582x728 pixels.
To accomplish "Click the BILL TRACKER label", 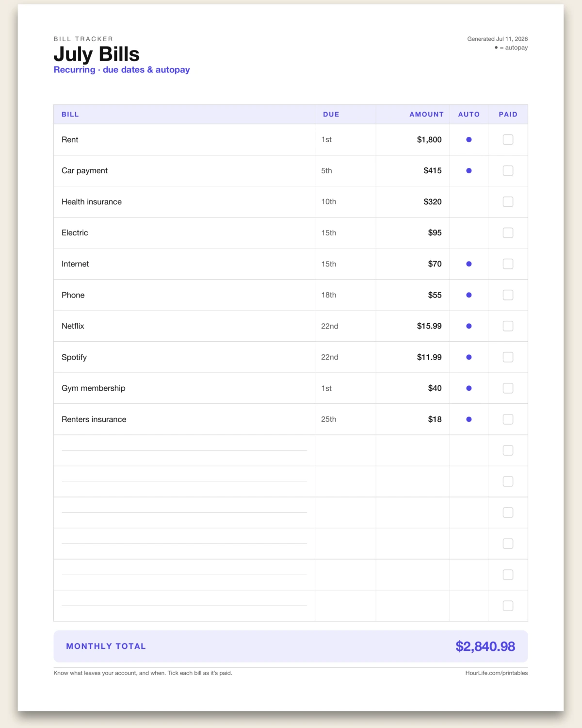I will click(x=83, y=39).
